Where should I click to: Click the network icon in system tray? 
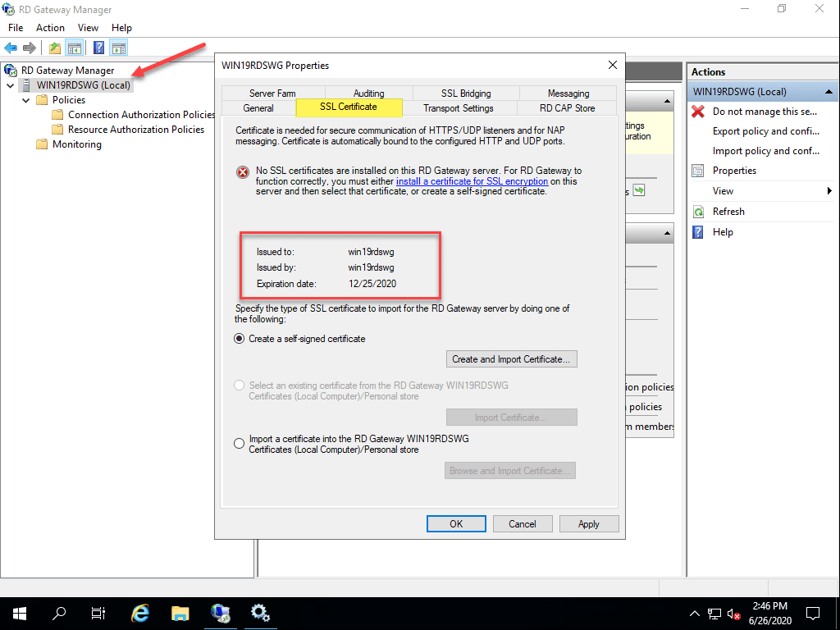[x=714, y=614]
